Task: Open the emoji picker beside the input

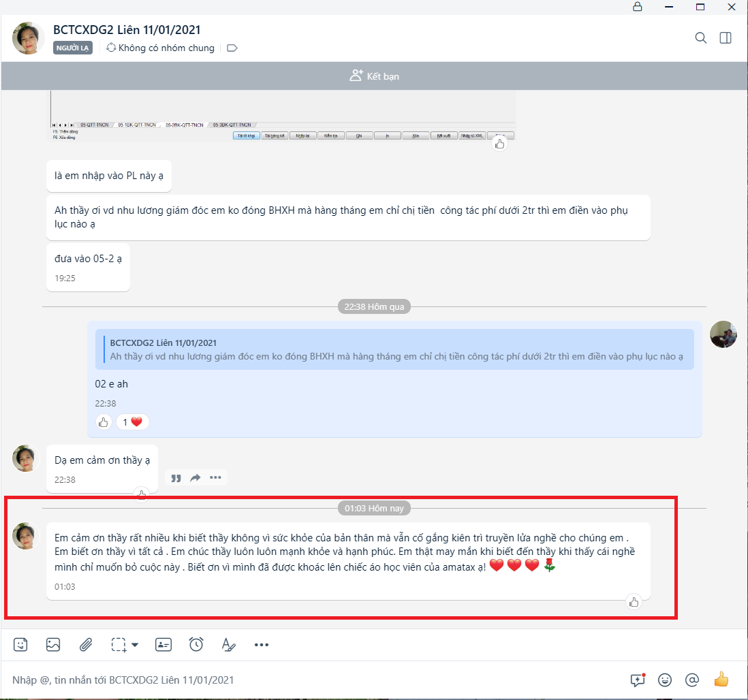Action: tap(664, 680)
